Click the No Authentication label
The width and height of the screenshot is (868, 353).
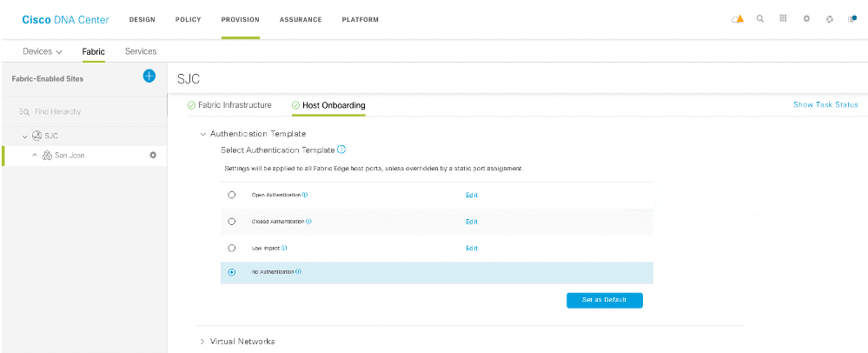coord(273,272)
